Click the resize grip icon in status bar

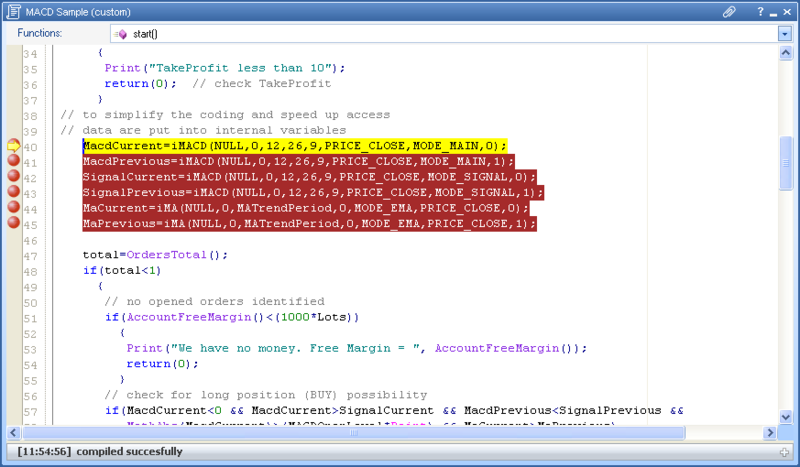point(785,452)
